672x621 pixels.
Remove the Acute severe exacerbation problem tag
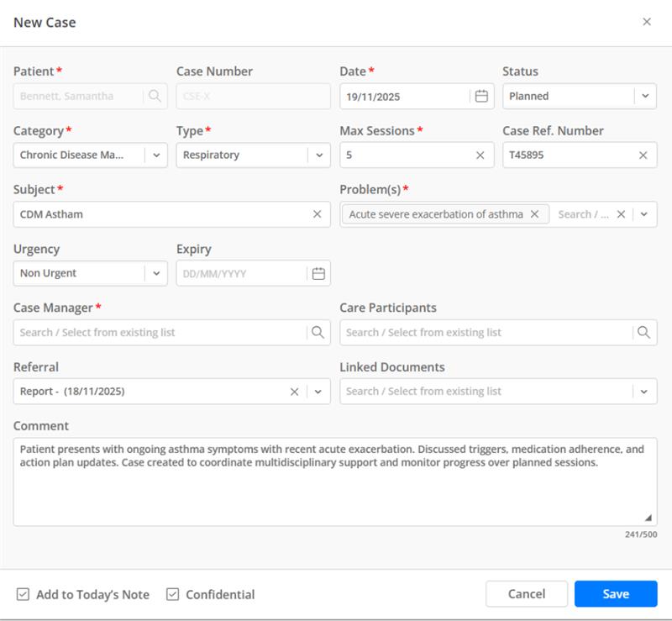click(x=534, y=214)
